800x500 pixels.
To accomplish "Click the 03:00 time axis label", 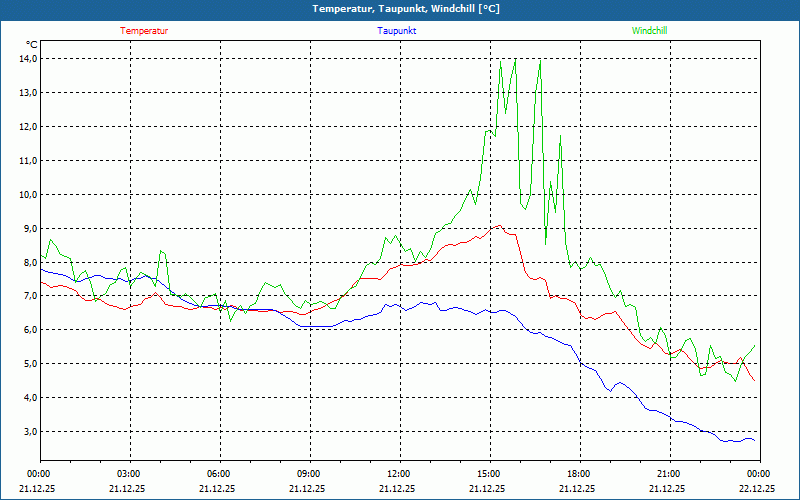I will click(128, 474).
